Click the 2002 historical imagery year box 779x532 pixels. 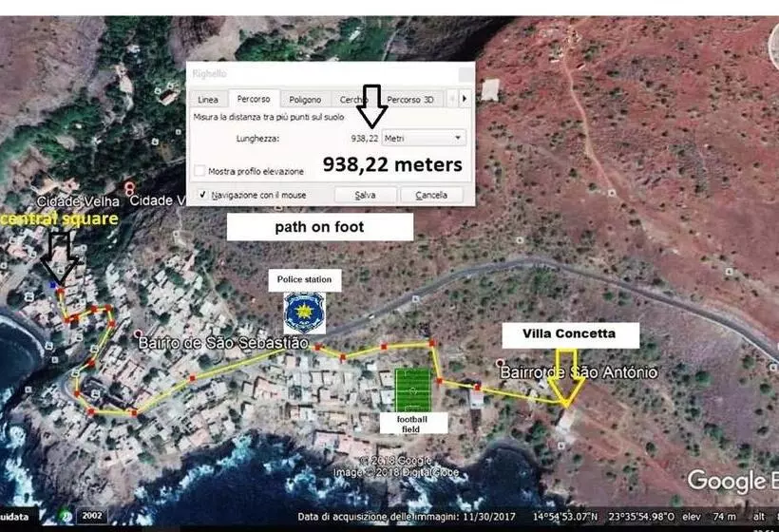(x=94, y=516)
